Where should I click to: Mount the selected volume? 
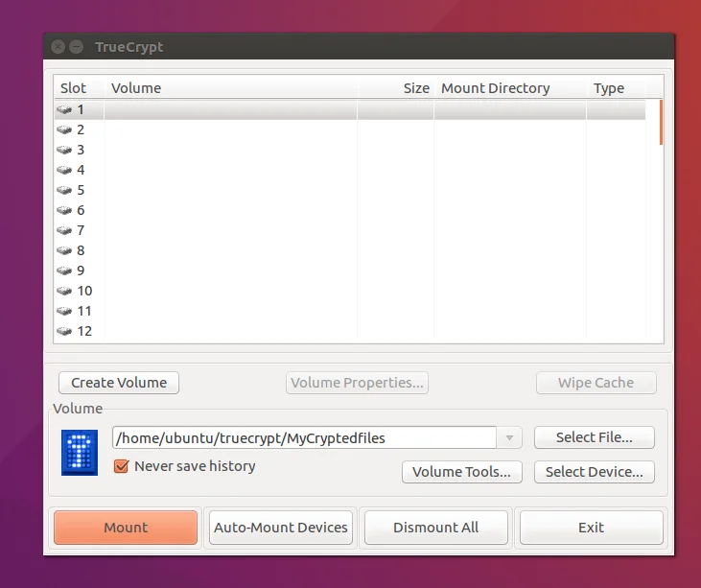126,528
